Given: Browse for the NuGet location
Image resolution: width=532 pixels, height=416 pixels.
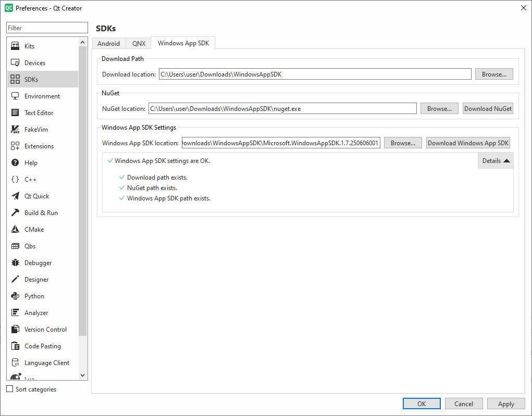Looking at the screenshot, I should click(439, 108).
